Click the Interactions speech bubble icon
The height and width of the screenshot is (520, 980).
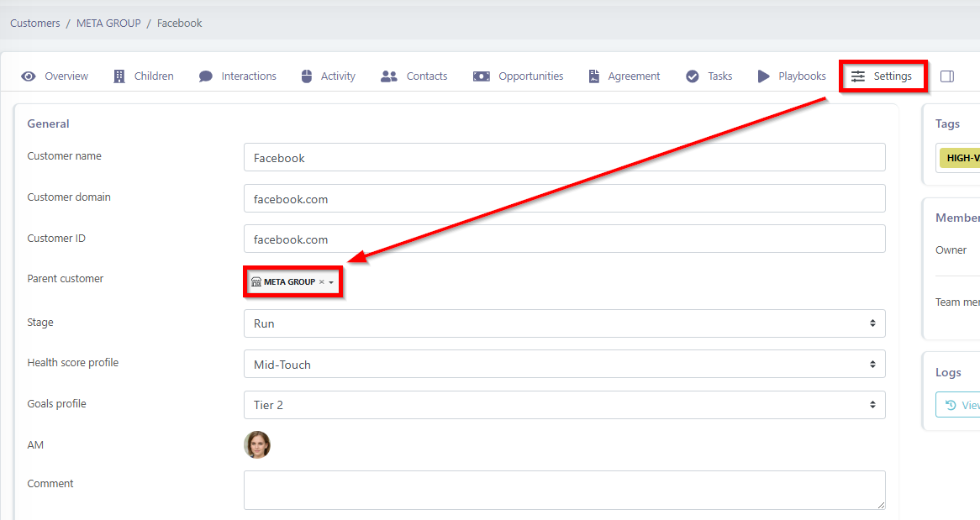point(206,76)
